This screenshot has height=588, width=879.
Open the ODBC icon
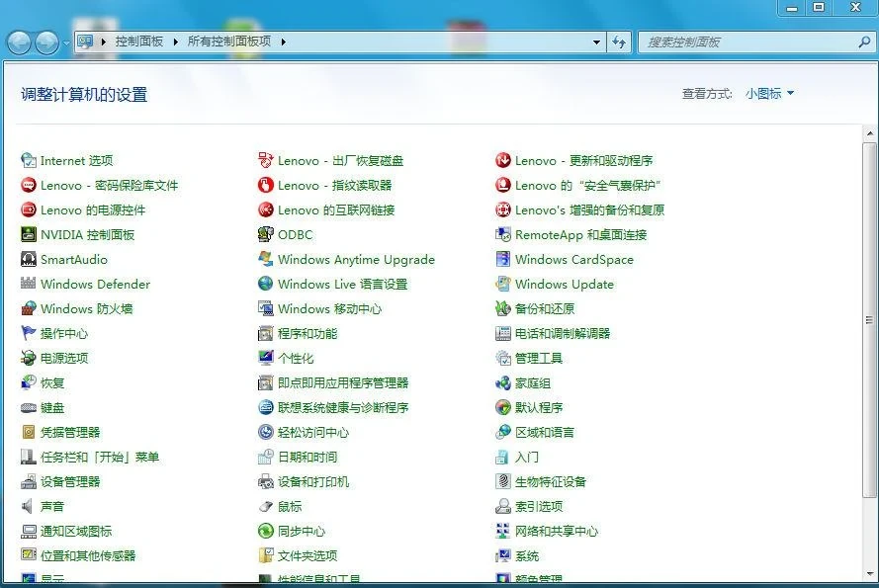(266, 234)
